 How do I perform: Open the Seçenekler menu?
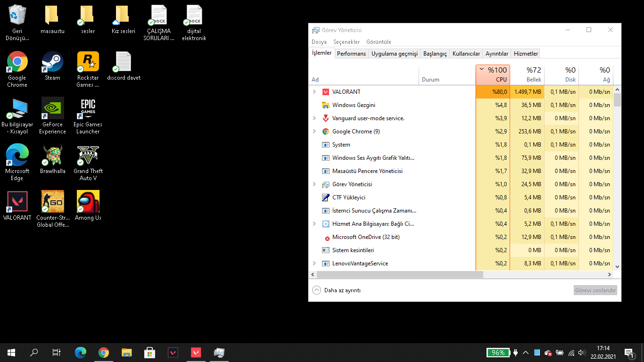(x=347, y=42)
